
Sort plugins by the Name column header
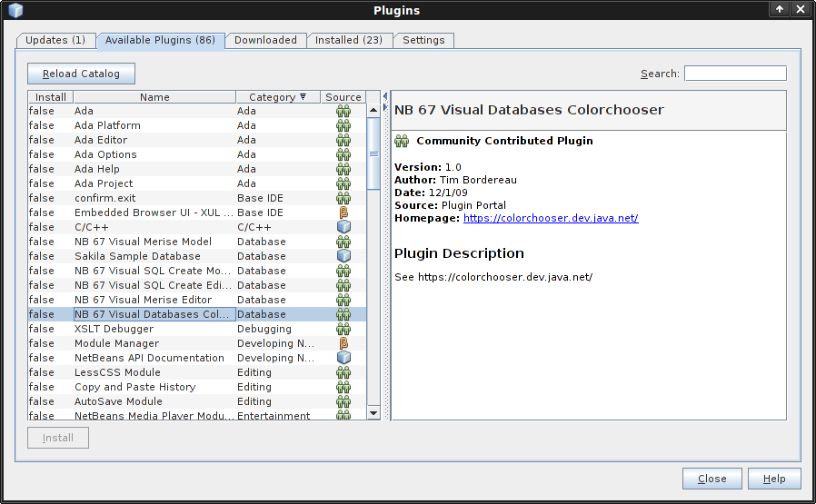(x=154, y=97)
